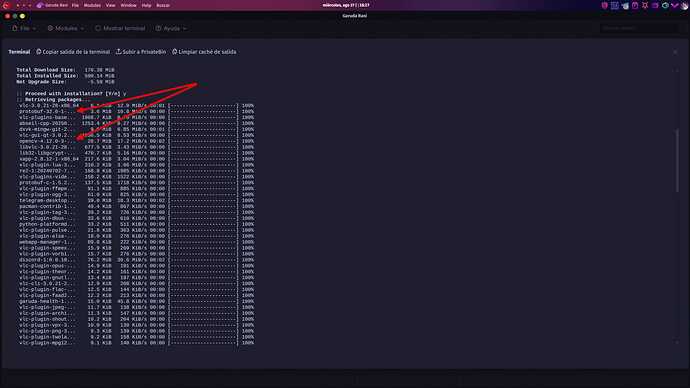Close the Terminal panel with X
Viewport: 690px width, 388px height.
675,52
